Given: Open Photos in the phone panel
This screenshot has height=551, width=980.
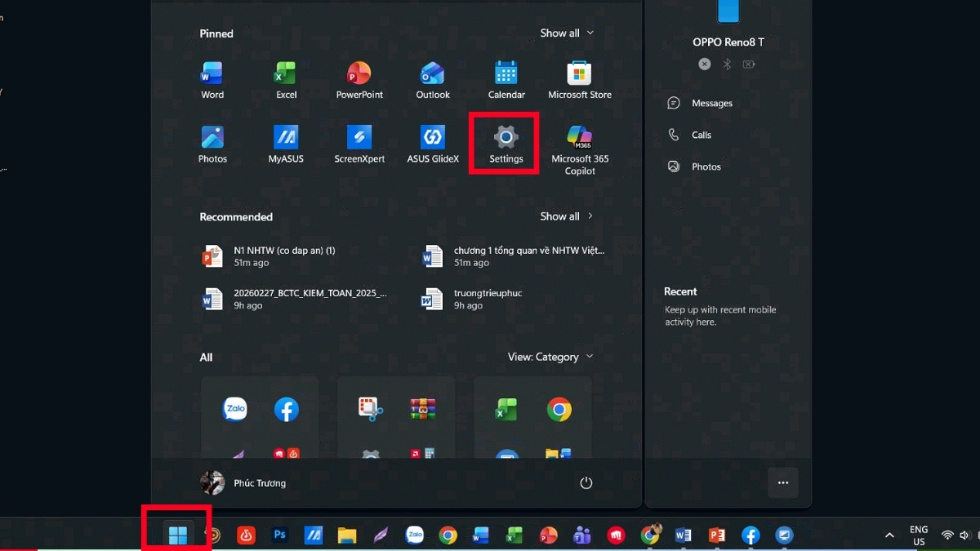Looking at the screenshot, I should 695,167.
